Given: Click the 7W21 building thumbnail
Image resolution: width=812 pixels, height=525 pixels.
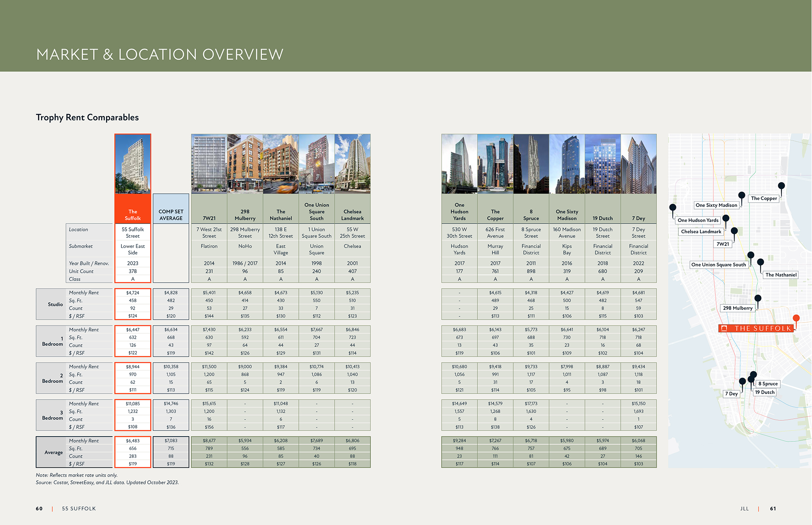Looking at the screenshot, I should (209, 164).
